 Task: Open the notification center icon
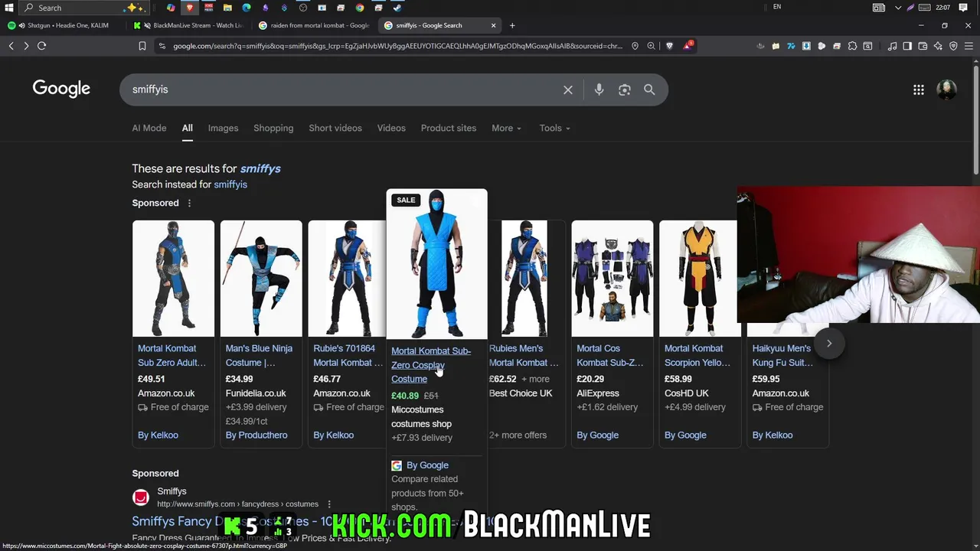(963, 8)
